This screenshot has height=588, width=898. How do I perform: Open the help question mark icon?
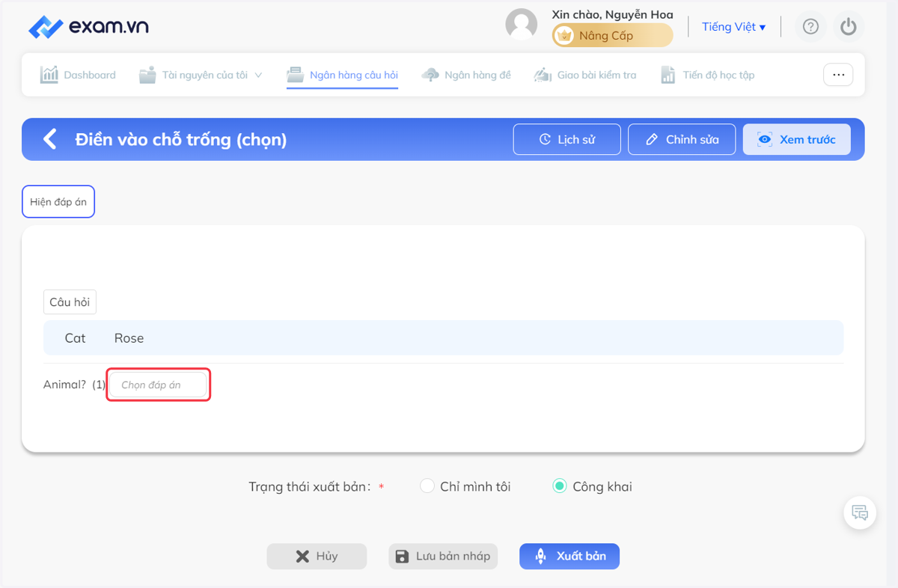810,27
